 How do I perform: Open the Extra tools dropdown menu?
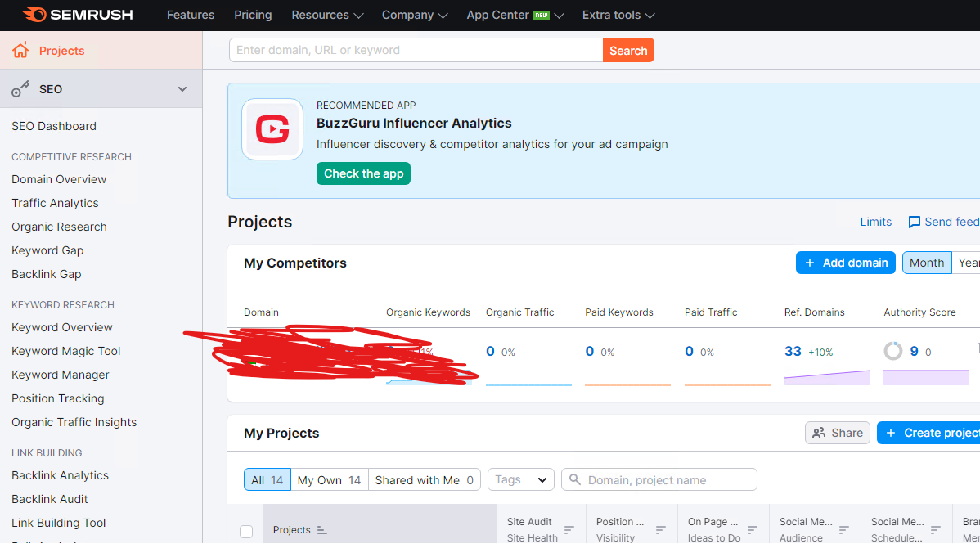coord(618,15)
